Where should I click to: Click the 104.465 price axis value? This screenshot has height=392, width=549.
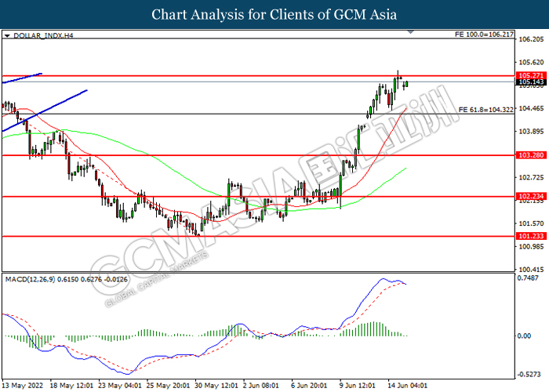(x=531, y=108)
